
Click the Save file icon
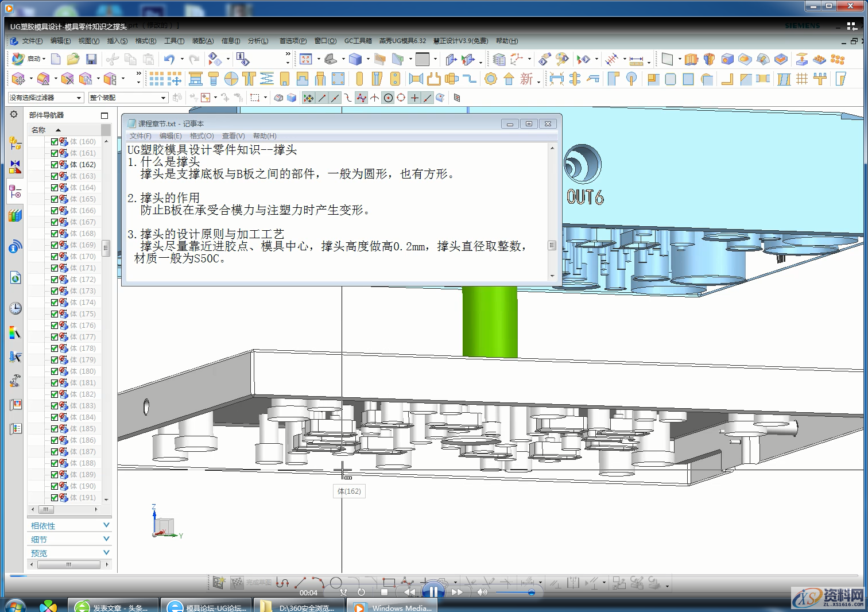click(91, 59)
